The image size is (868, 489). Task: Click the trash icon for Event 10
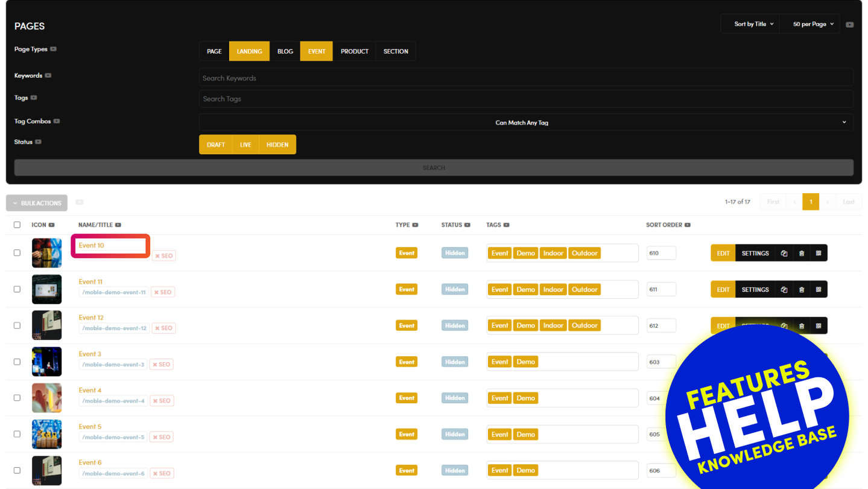801,254
